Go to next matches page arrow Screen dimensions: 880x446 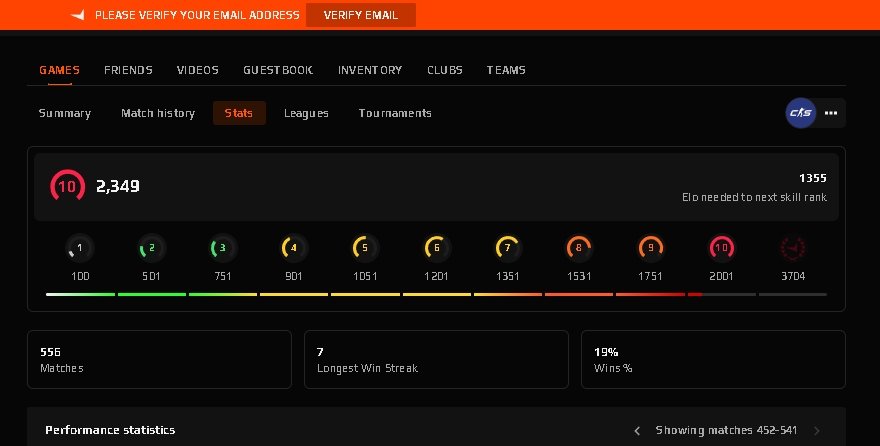click(817, 431)
